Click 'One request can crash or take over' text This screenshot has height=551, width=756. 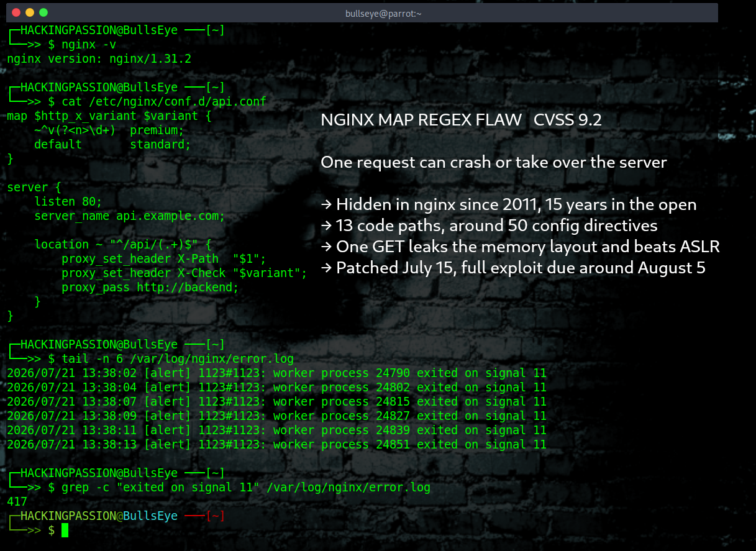click(x=494, y=163)
